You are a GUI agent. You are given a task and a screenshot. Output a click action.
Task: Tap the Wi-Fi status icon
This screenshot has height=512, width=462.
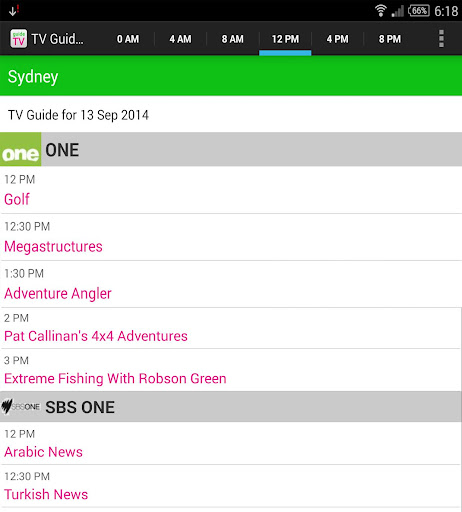380,11
